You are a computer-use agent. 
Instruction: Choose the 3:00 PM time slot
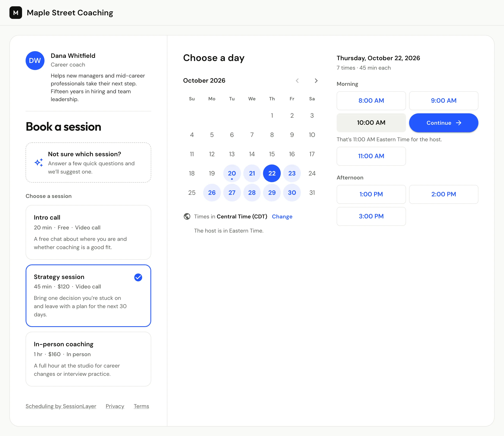pos(371,216)
